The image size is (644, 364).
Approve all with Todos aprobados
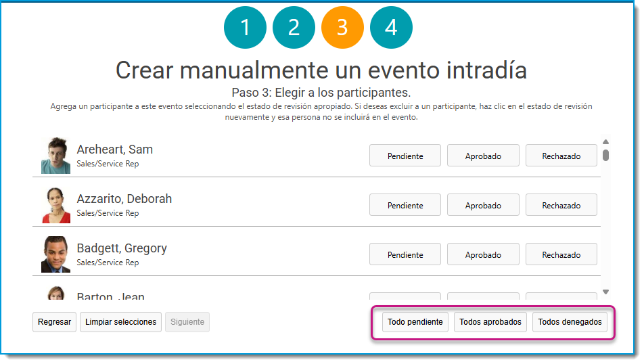490,322
